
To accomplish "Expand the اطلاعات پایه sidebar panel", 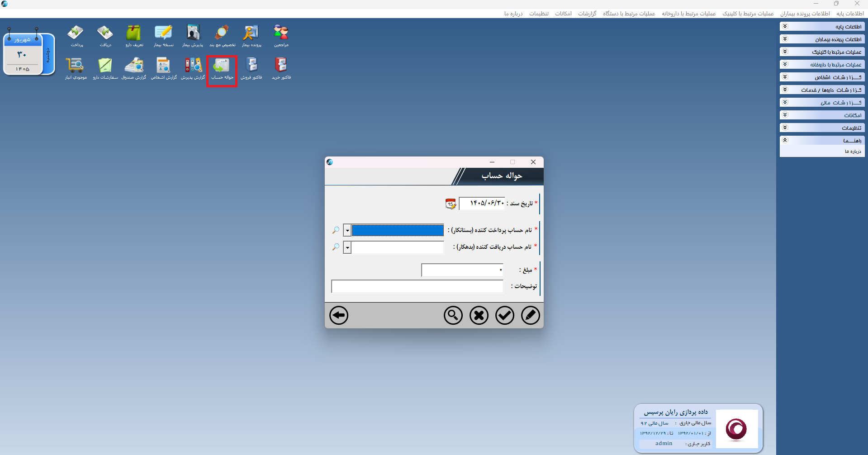I will coord(822,27).
